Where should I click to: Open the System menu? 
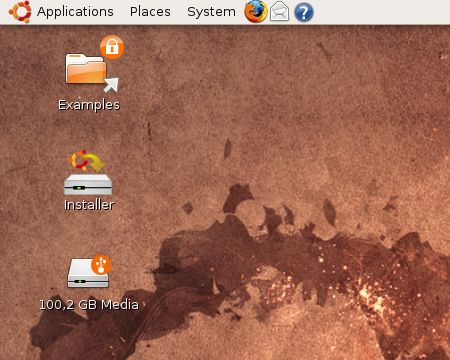211,12
